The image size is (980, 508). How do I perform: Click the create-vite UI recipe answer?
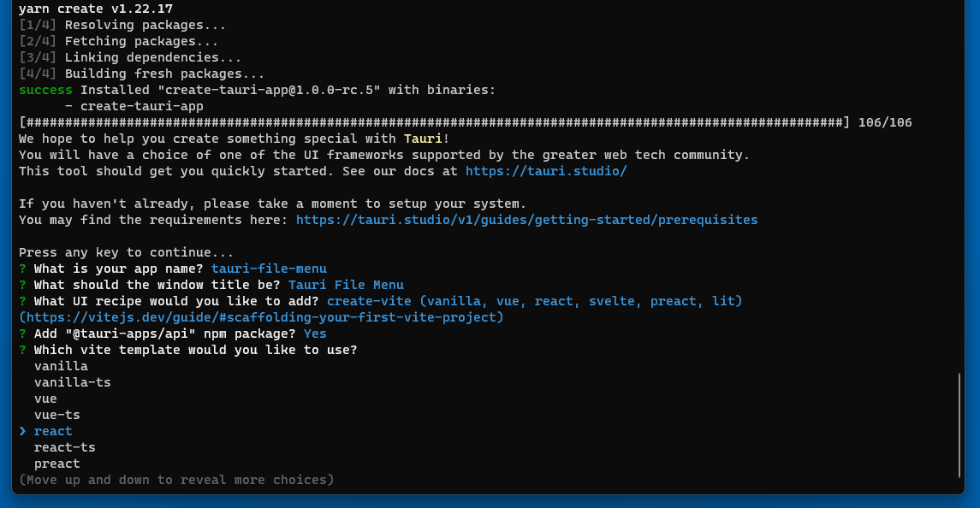coord(534,301)
